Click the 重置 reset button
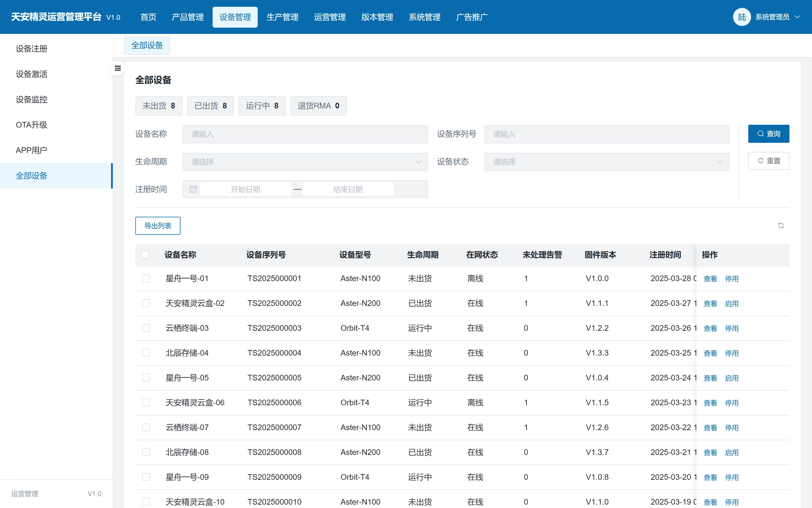This screenshot has height=508, width=812. [768, 161]
